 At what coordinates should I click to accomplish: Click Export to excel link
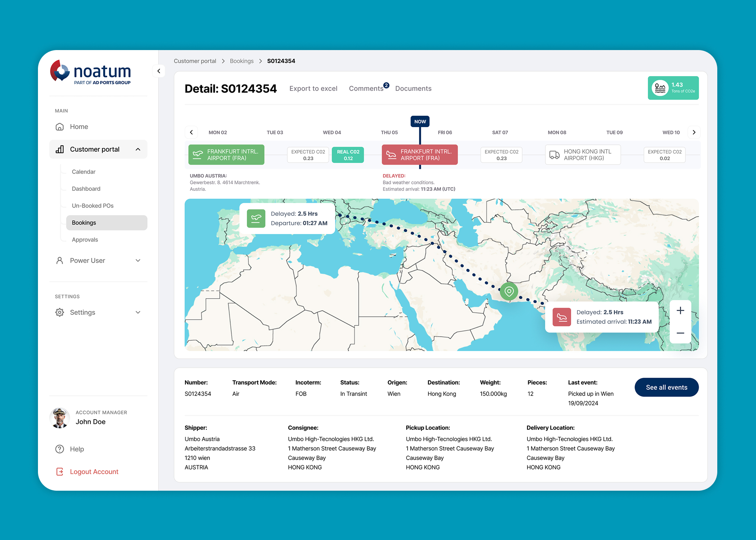(313, 88)
